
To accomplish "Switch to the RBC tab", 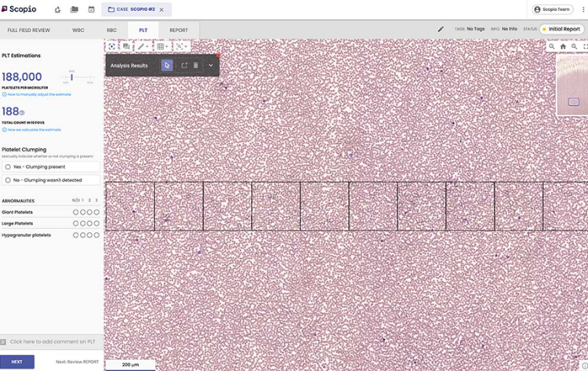I will pyautogui.click(x=111, y=30).
